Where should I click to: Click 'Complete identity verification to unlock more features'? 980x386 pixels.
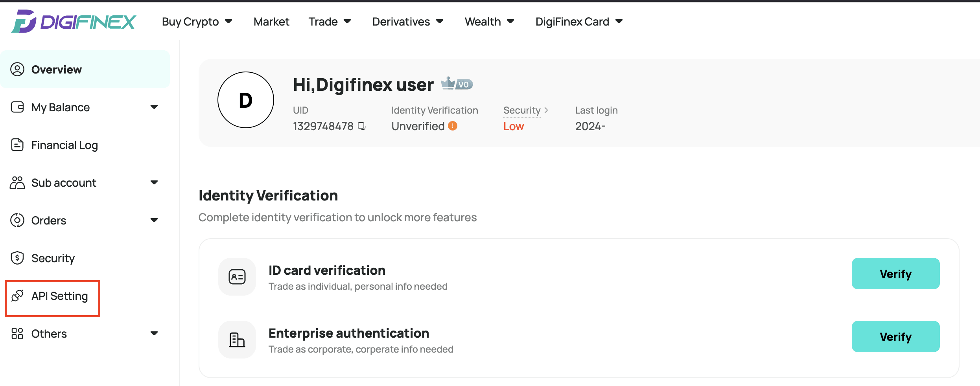pos(337,217)
